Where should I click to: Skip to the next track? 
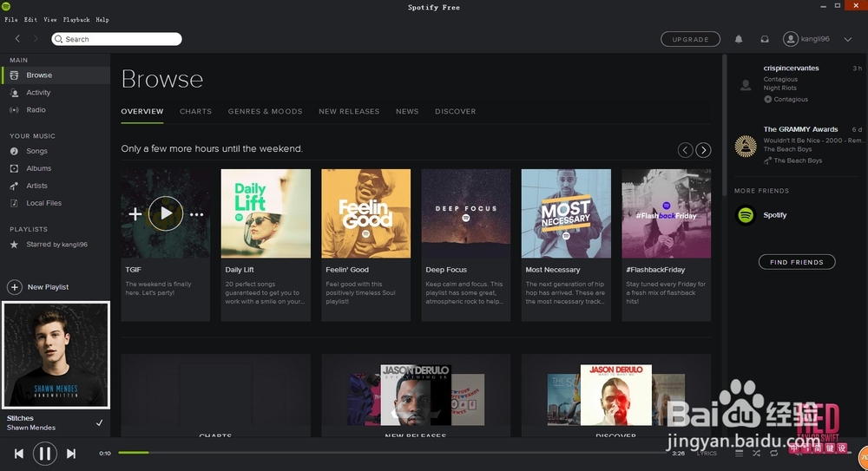click(x=71, y=454)
